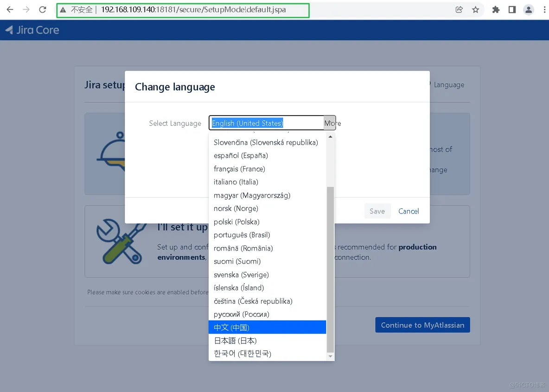The width and height of the screenshot is (549, 392).
Task: Toggle the browser side panel icon
Action: (x=512, y=9)
